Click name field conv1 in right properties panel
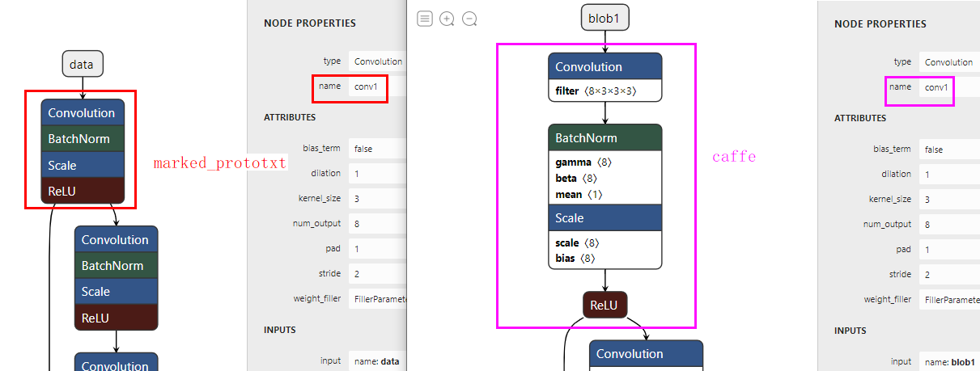The image size is (980, 371). (x=949, y=86)
